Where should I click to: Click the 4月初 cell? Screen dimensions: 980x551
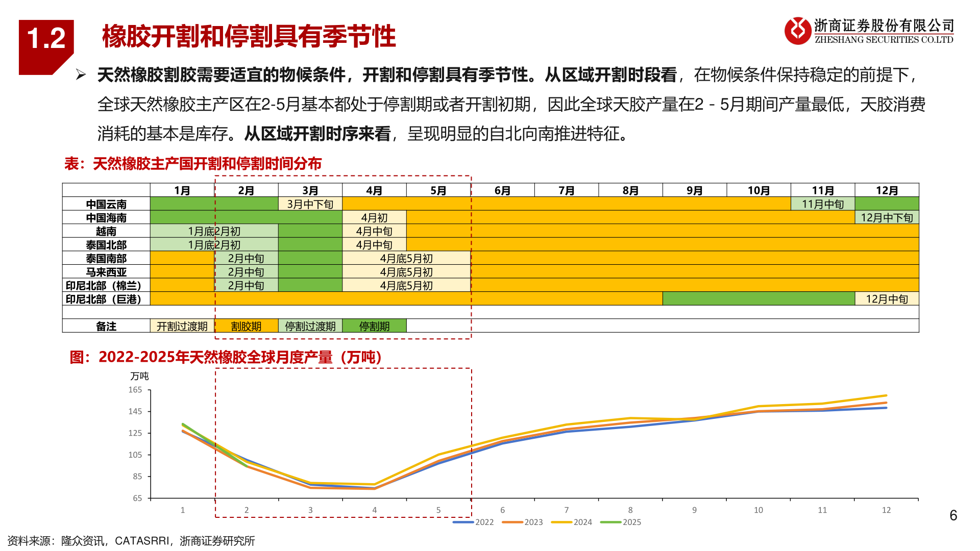coord(374,217)
